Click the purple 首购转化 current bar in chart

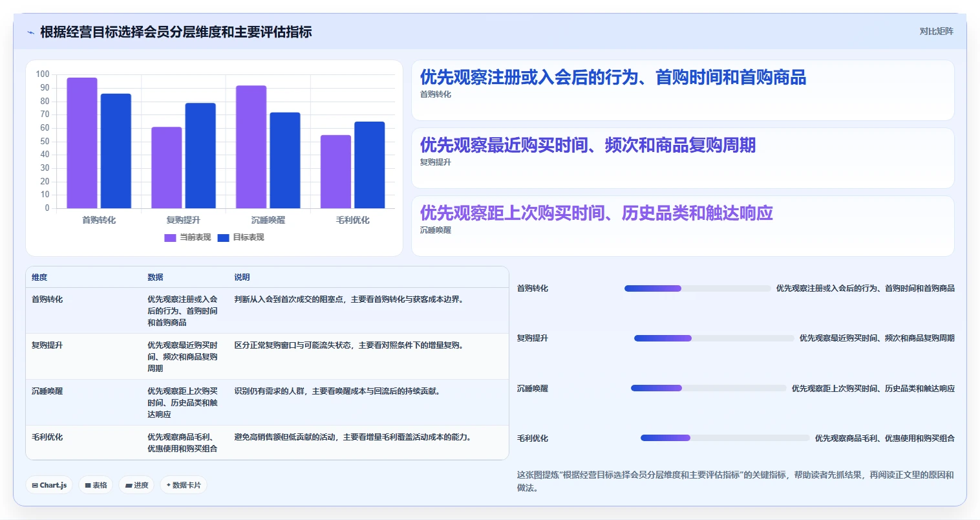[82, 143]
